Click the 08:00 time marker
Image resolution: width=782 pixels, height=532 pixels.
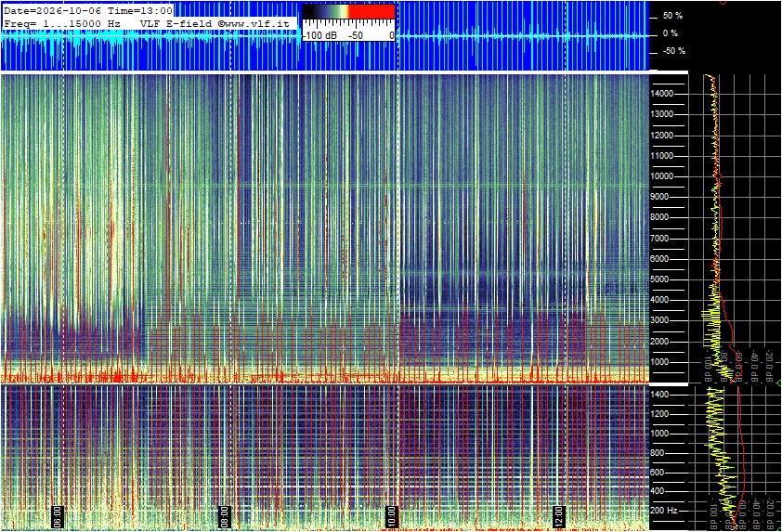coord(225,516)
